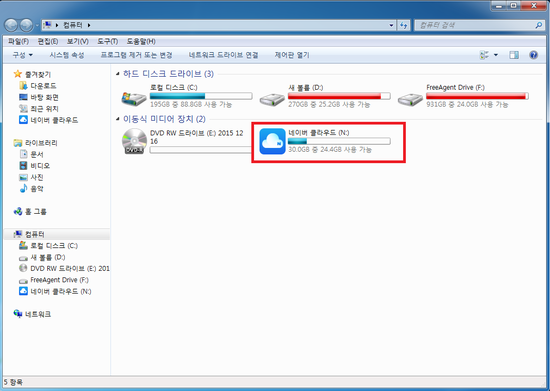
Task: Toggle the preview pane icon
Action: coord(514,55)
